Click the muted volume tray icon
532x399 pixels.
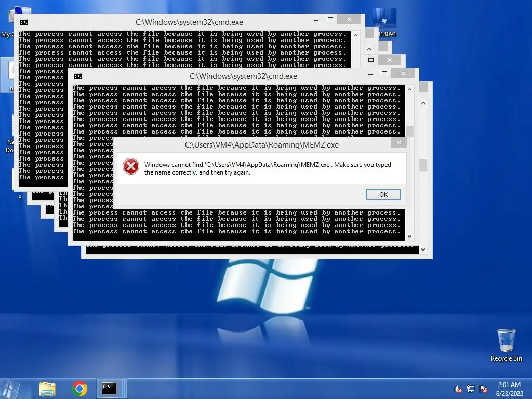point(458,389)
